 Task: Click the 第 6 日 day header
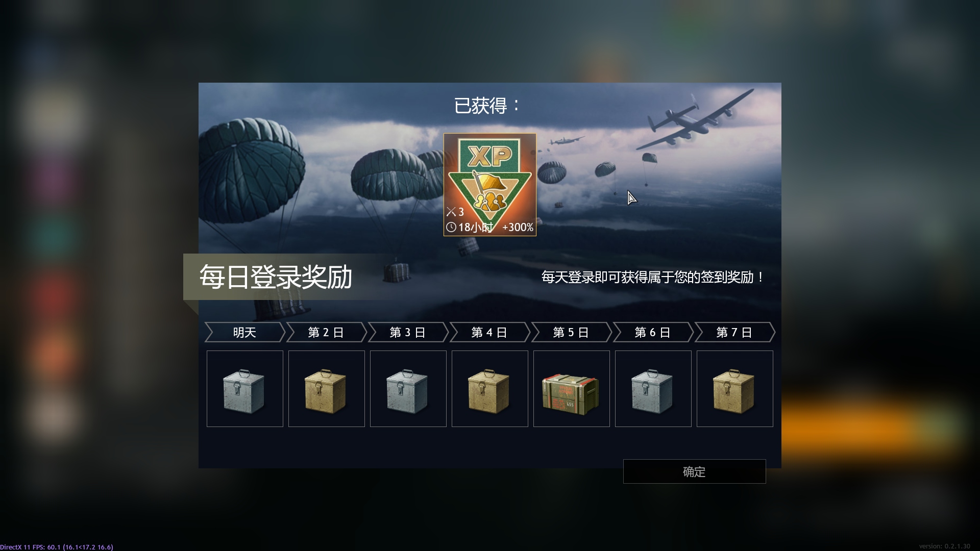click(x=653, y=332)
